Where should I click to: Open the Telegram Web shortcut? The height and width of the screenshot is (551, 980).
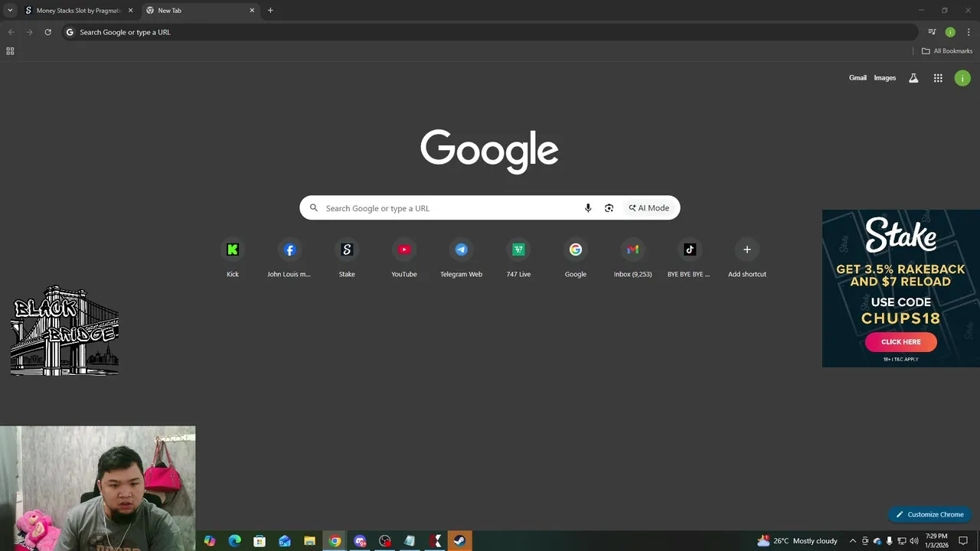[461, 249]
